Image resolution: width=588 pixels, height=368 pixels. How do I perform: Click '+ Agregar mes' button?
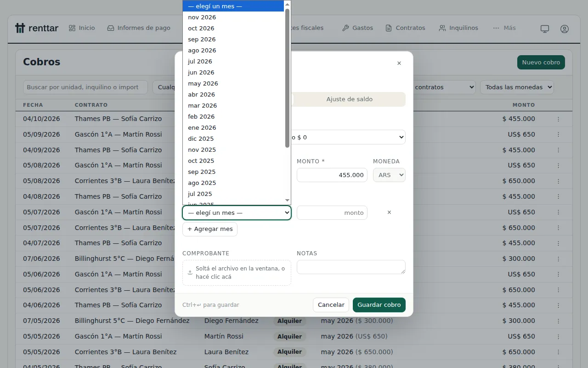(x=210, y=229)
